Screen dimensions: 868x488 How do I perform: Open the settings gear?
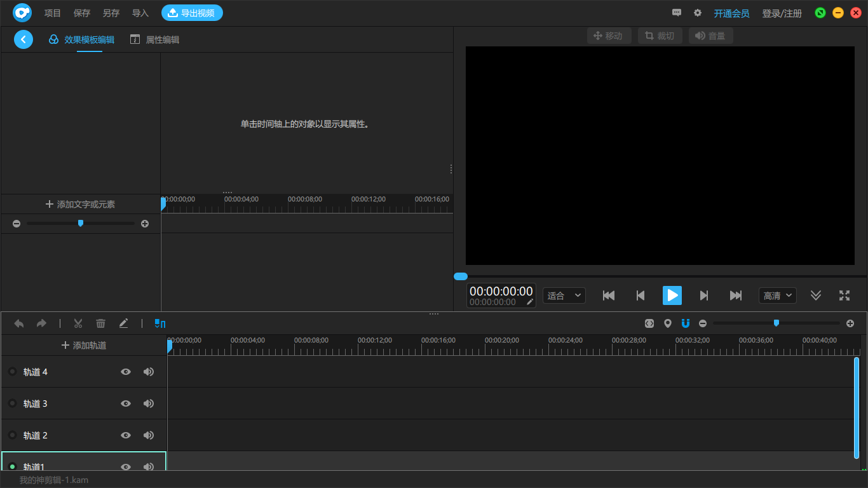click(698, 13)
